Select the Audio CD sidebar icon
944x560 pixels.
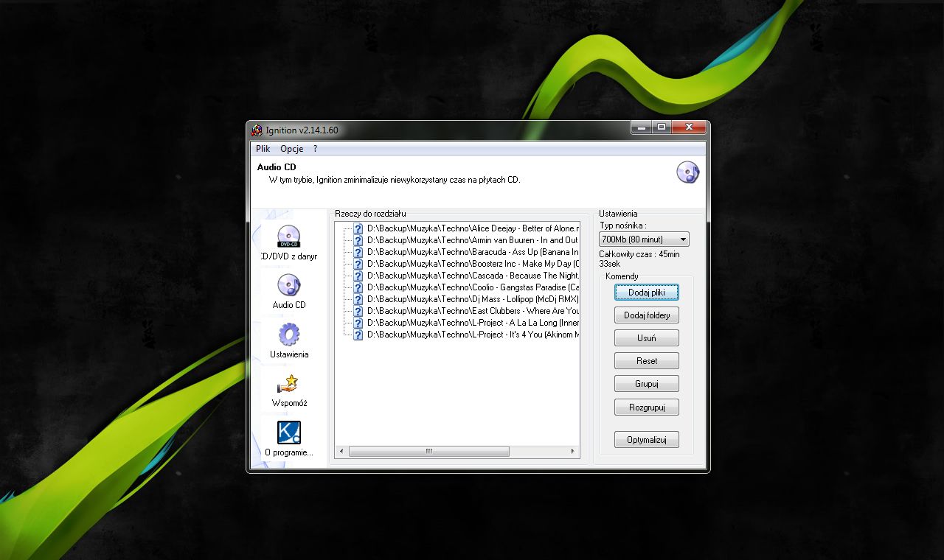pos(288,285)
